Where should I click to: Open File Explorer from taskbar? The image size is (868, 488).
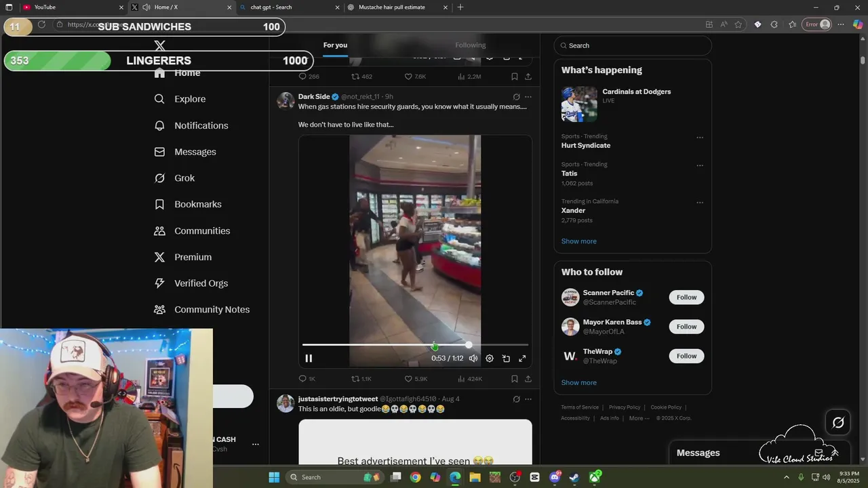click(475, 477)
